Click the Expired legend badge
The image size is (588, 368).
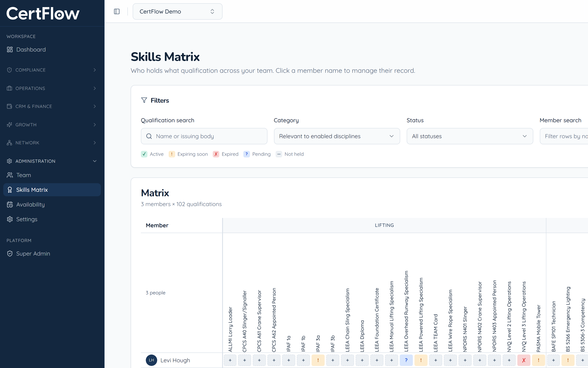(216, 154)
